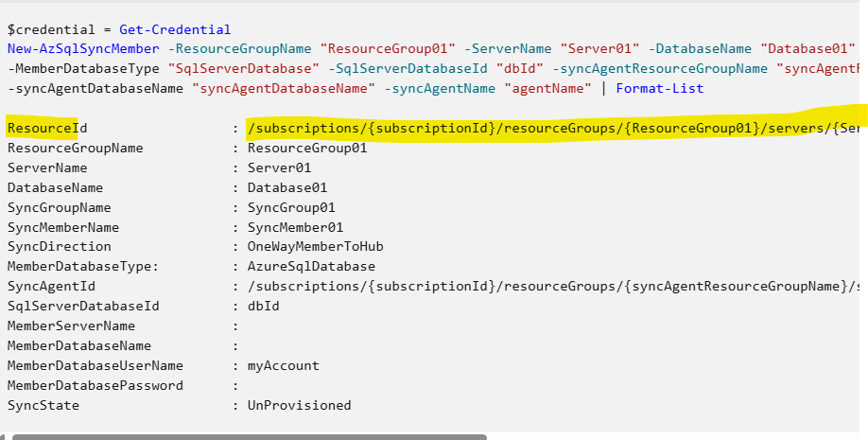Click the "dbId" output value
This screenshot has height=440, width=868.
pyautogui.click(x=264, y=307)
